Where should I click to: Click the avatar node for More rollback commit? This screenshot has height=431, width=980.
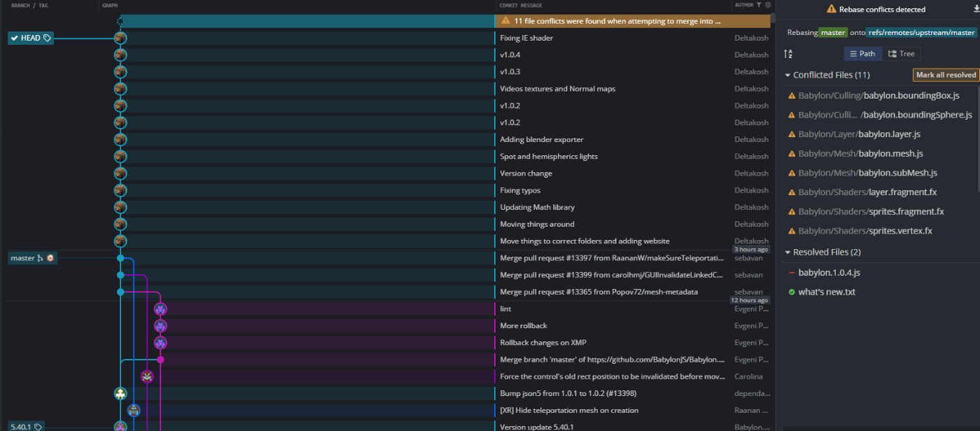click(x=160, y=325)
